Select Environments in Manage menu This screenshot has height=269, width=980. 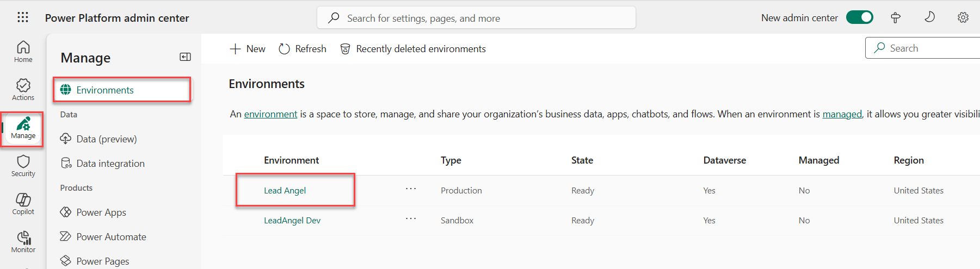122,90
